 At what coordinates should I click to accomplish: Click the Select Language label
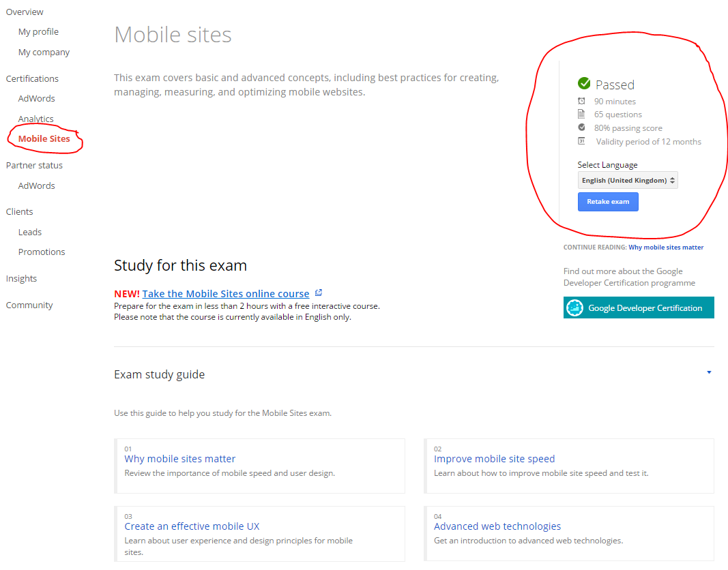point(607,164)
